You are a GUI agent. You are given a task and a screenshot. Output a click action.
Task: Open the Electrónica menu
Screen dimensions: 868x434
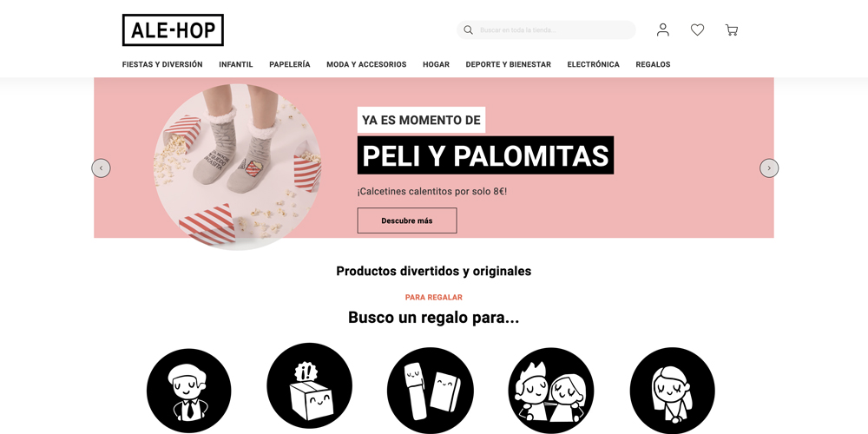pyautogui.click(x=594, y=64)
